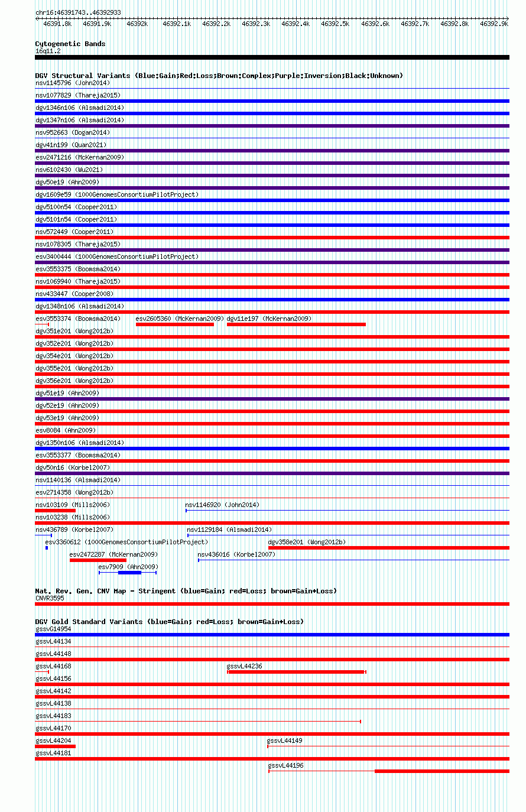Click dgv5100n54 (Cooper2011) label
Screen dimensions: 526x812
tap(76, 207)
